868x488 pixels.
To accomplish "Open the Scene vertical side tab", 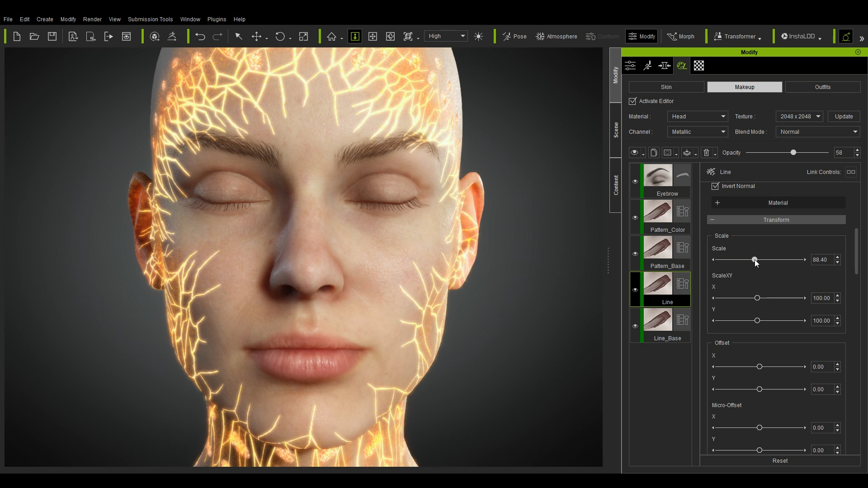I will click(616, 130).
